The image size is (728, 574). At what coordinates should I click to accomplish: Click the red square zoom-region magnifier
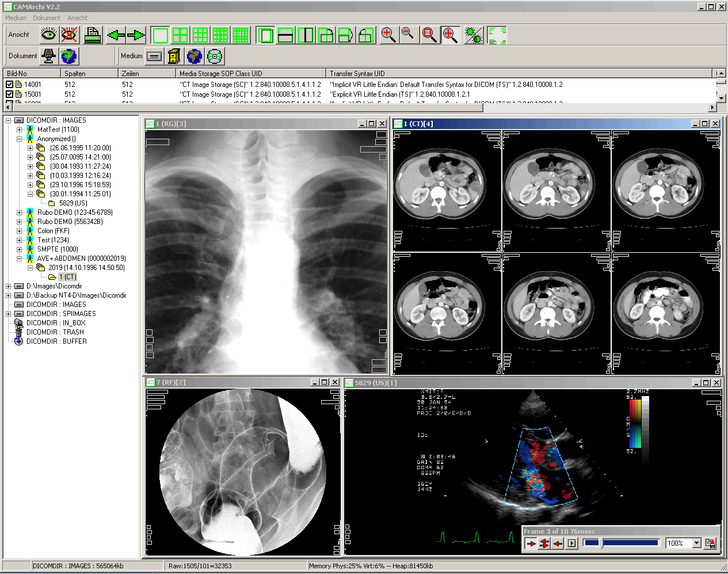pos(429,35)
